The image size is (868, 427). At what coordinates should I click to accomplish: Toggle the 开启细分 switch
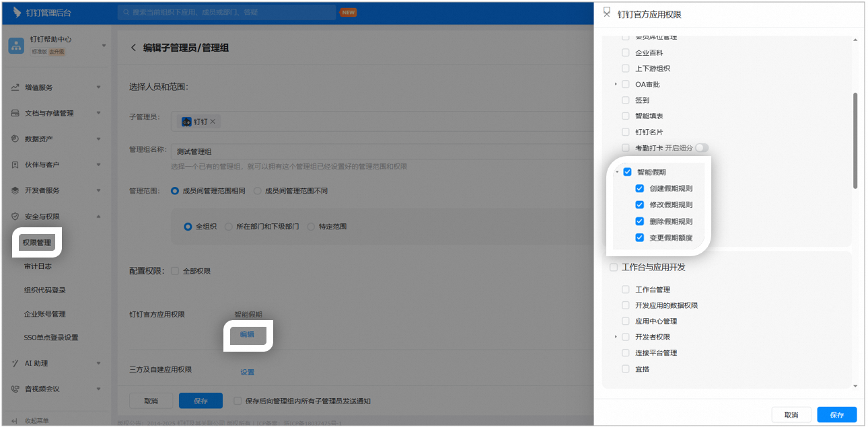click(702, 148)
